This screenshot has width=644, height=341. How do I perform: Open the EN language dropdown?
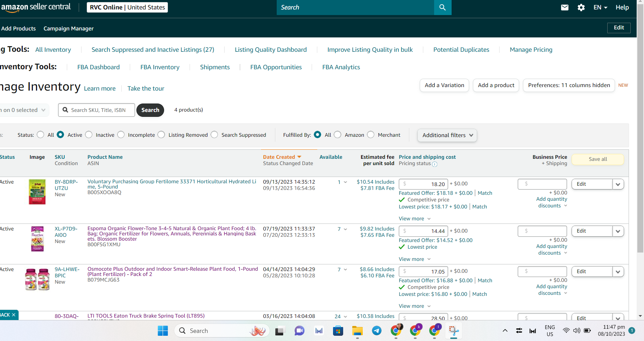(600, 7)
